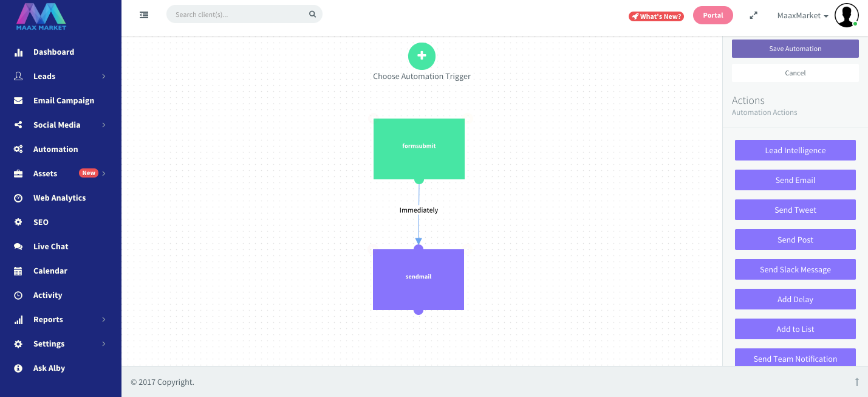This screenshot has height=397, width=868.
Task: Click the Dashboard bar chart icon
Action: [x=18, y=52]
